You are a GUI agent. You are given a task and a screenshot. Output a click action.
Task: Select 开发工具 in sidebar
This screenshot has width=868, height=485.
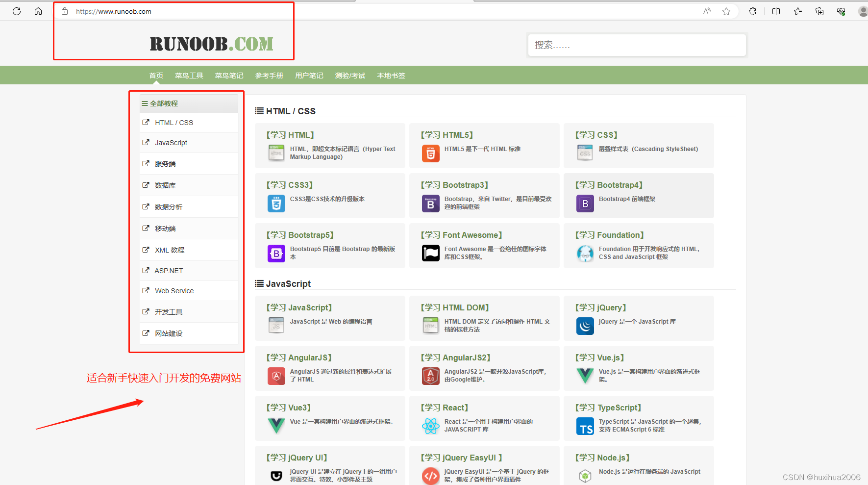[x=189, y=312]
